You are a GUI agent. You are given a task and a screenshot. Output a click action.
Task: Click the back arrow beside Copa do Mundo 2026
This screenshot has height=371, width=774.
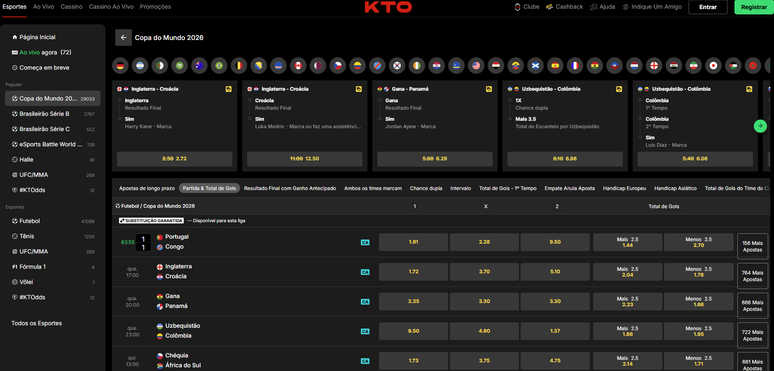click(123, 37)
